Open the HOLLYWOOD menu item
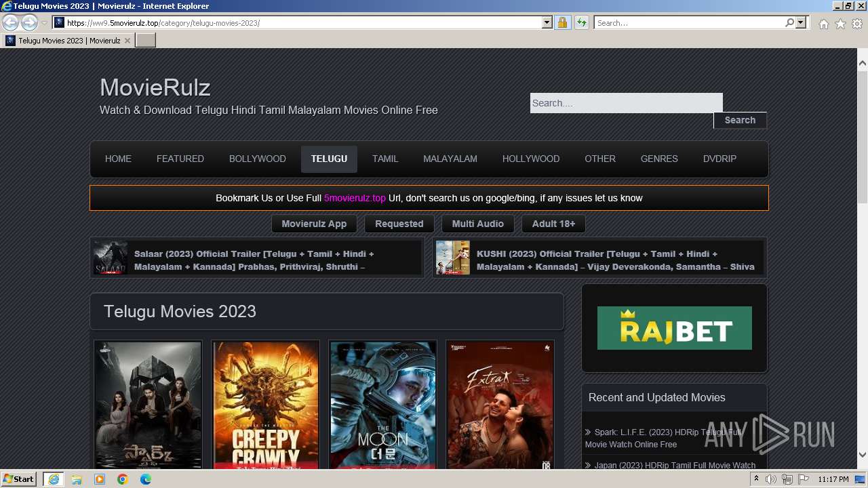Screen dimensions: 868x488 [x=531, y=159]
